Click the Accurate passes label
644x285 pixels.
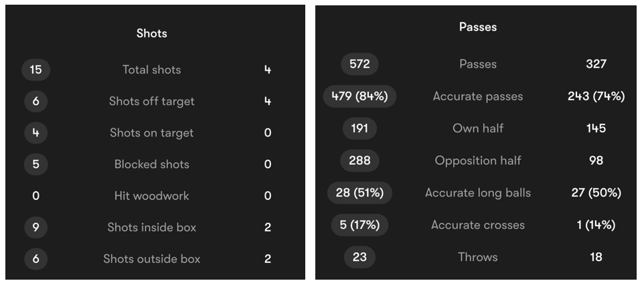(x=478, y=96)
